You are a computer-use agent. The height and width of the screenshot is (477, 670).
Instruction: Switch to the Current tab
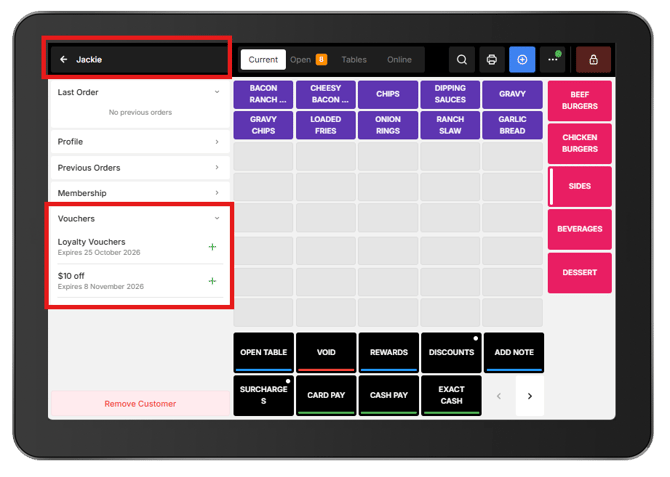(x=263, y=59)
